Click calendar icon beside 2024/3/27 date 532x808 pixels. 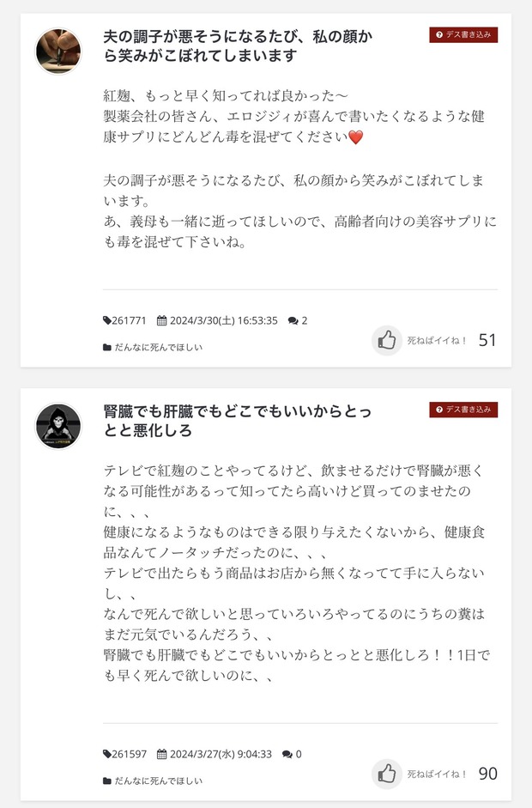161,755
